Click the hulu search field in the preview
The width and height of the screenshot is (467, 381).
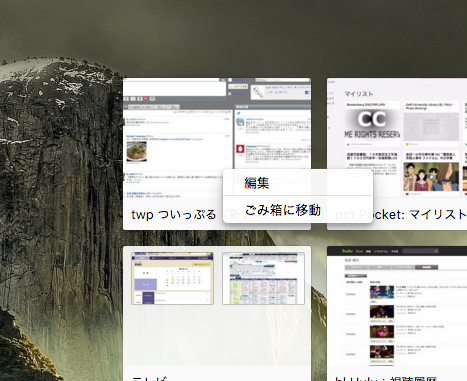(x=420, y=251)
